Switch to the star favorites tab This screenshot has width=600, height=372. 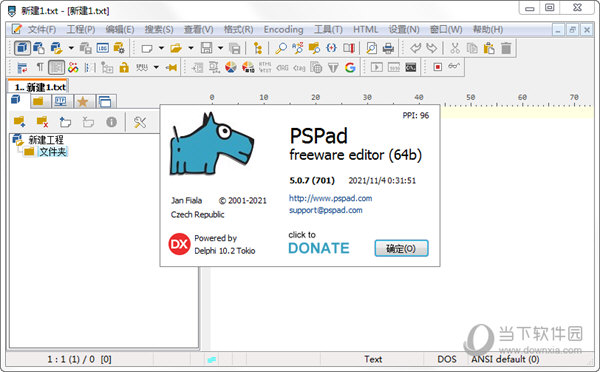pos(83,101)
